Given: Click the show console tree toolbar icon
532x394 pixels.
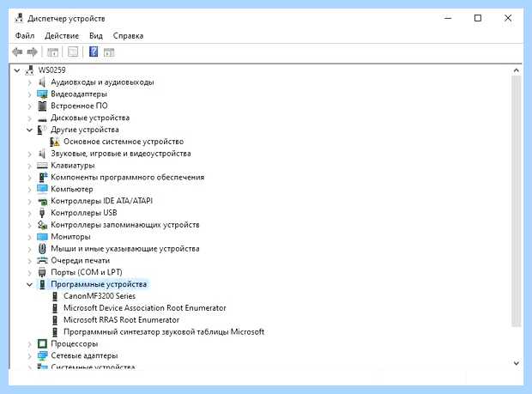Looking at the screenshot, I should (52, 52).
